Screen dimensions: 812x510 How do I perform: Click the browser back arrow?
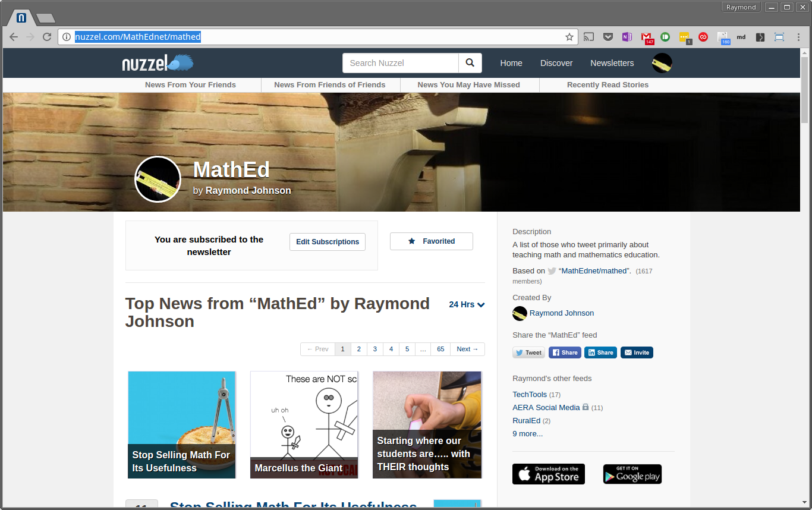(14, 37)
